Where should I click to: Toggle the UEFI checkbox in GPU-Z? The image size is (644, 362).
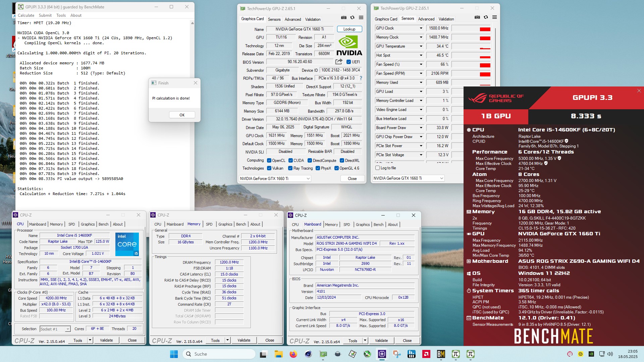pyautogui.click(x=348, y=62)
